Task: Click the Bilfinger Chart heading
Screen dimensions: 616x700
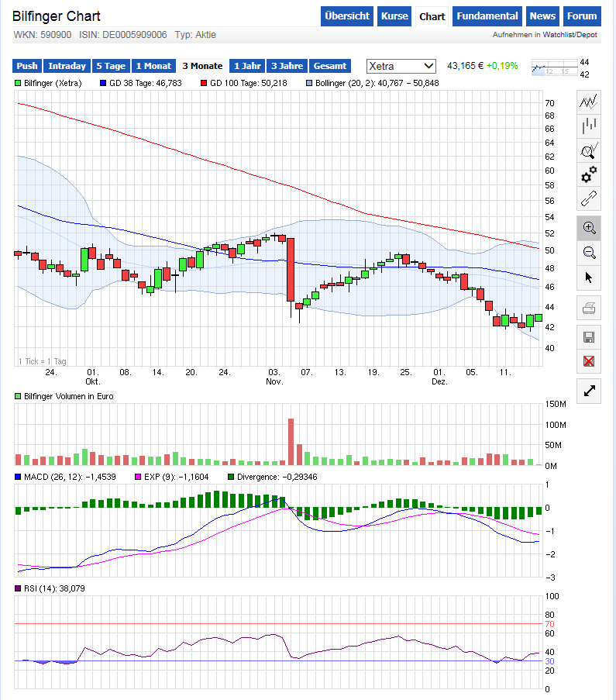Action: [x=57, y=16]
